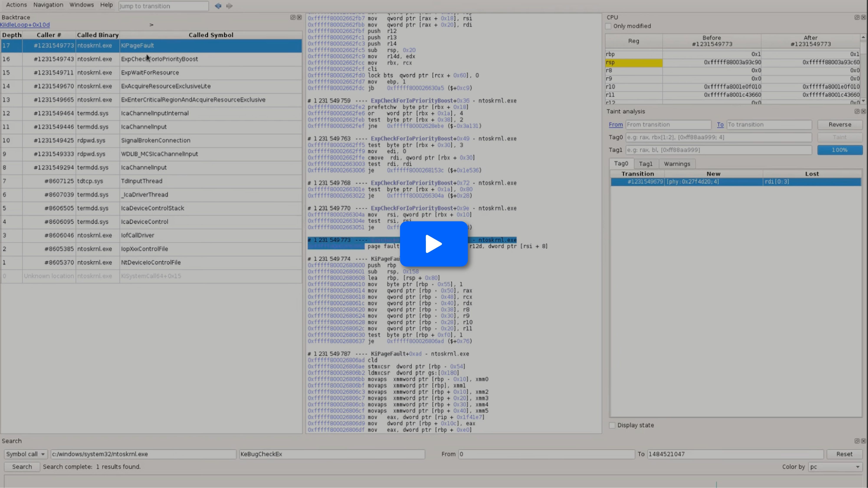Follow the KildleLoop+0x10d link

tap(25, 24)
